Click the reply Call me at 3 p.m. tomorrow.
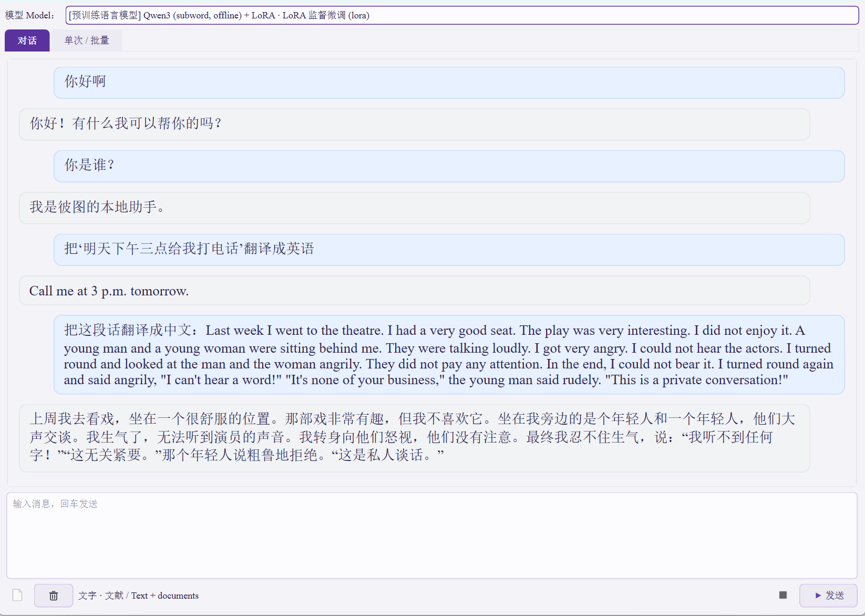The image size is (865, 616). click(x=414, y=290)
